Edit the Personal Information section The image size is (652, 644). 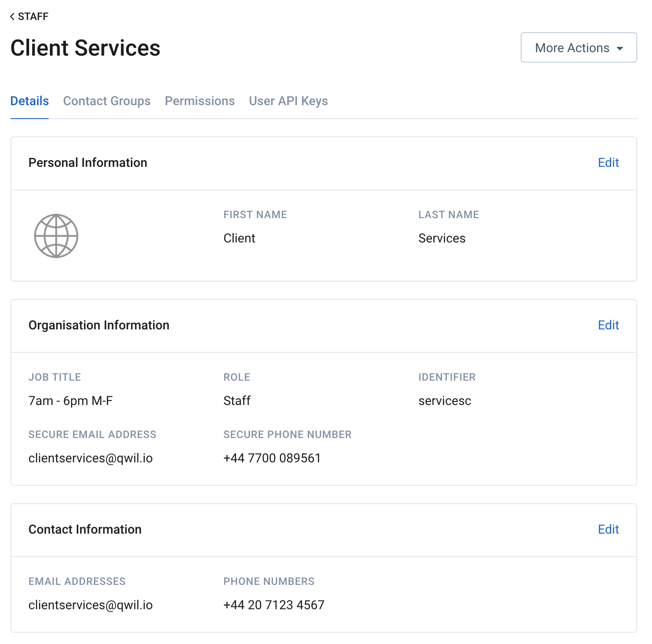[608, 163]
